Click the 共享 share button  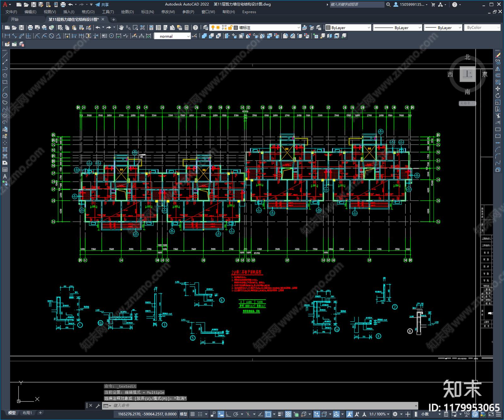[x=102, y=4]
